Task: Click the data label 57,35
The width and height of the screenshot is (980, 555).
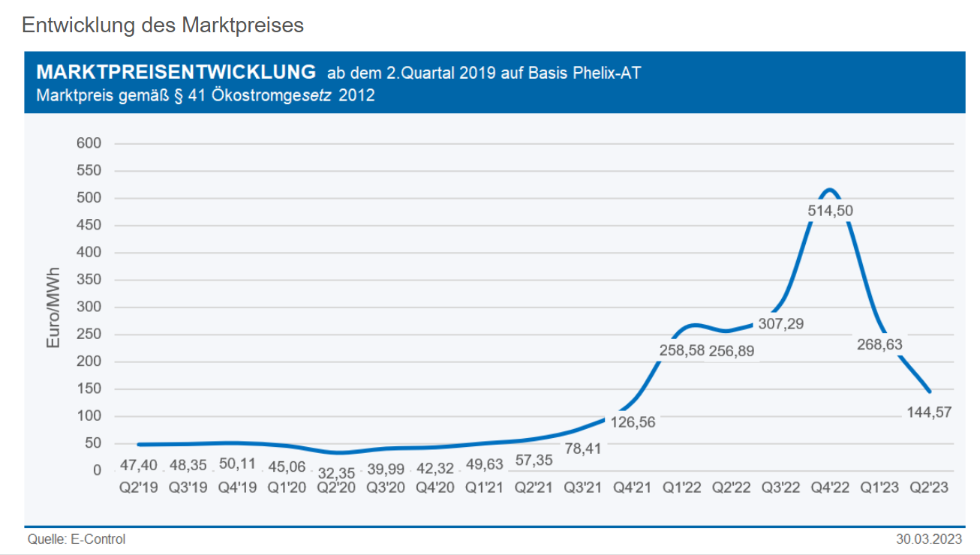Action: [534, 460]
